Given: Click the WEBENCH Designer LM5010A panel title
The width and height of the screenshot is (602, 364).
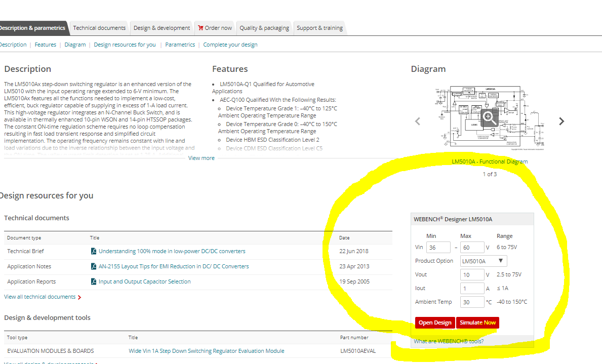Looking at the screenshot, I should (x=453, y=219).
